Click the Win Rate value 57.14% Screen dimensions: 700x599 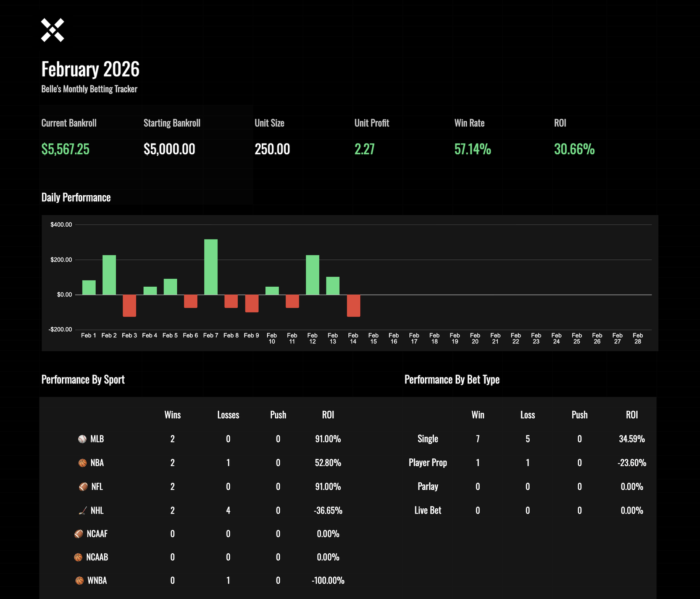[x=472, y=149]
